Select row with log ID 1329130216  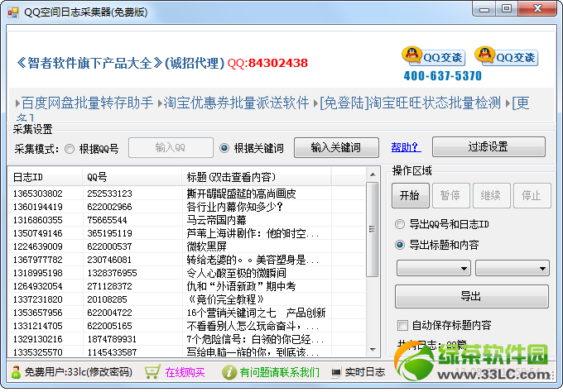click(x=187, y=339)
